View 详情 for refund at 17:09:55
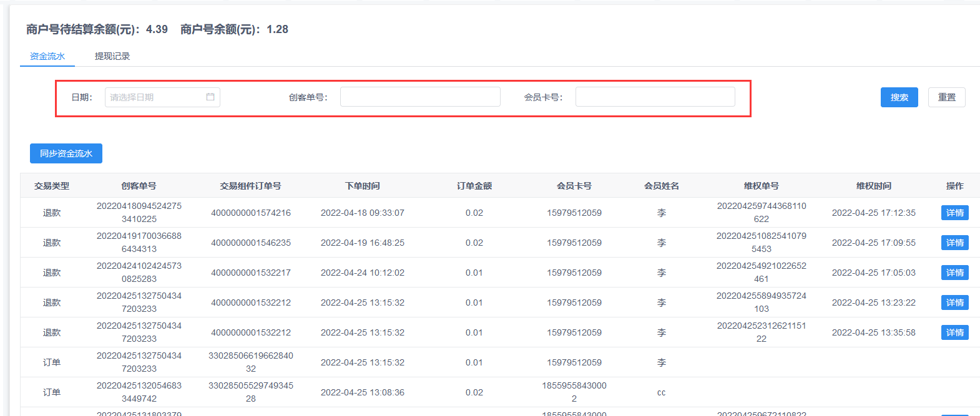980x416 pixels. tap(955, 243)
